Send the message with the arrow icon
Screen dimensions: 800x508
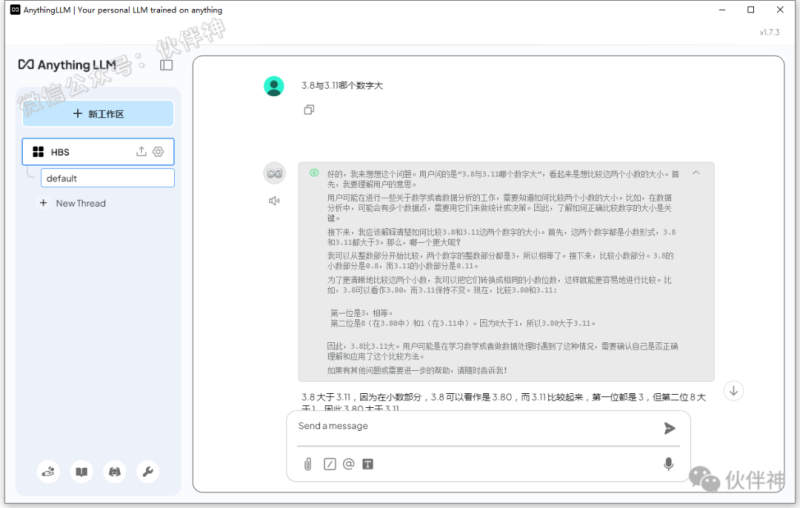(669, 428)
